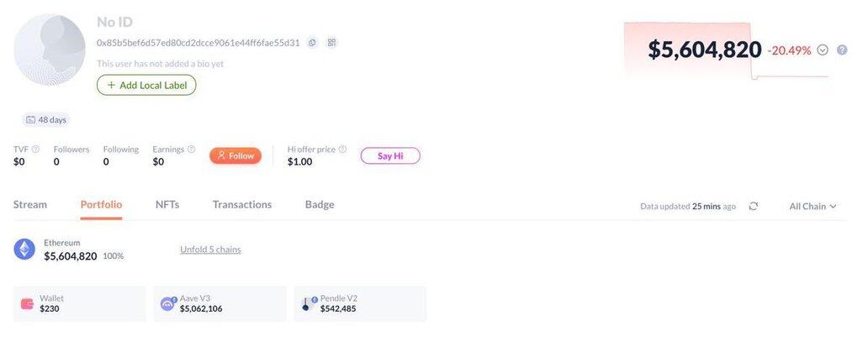Click the Hi offer price info icon

342,150
